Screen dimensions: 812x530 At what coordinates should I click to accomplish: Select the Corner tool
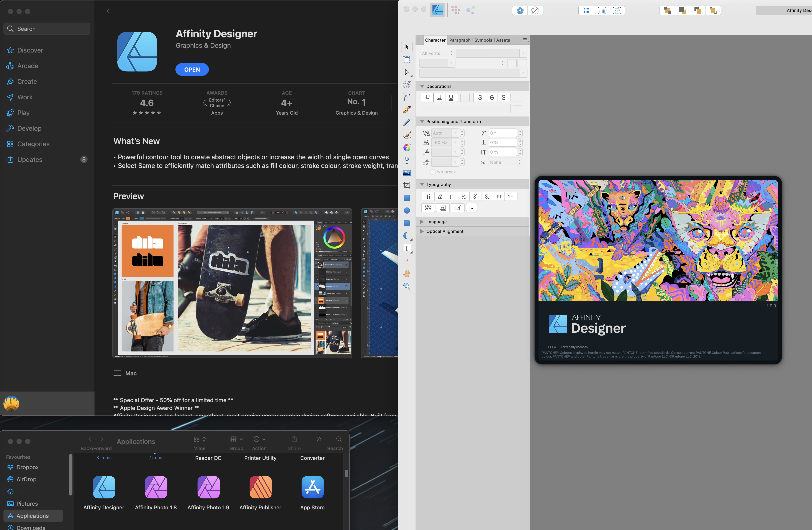[407, 97]
